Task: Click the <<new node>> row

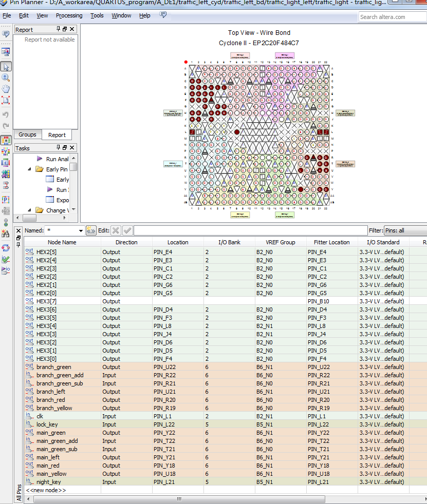Action: point(46,490)
